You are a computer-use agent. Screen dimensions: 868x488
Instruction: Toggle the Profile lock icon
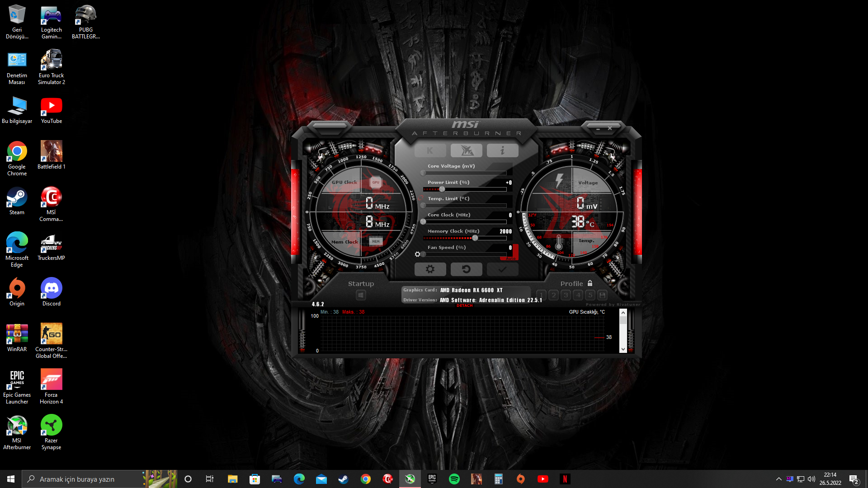click(x=590, y=283)
